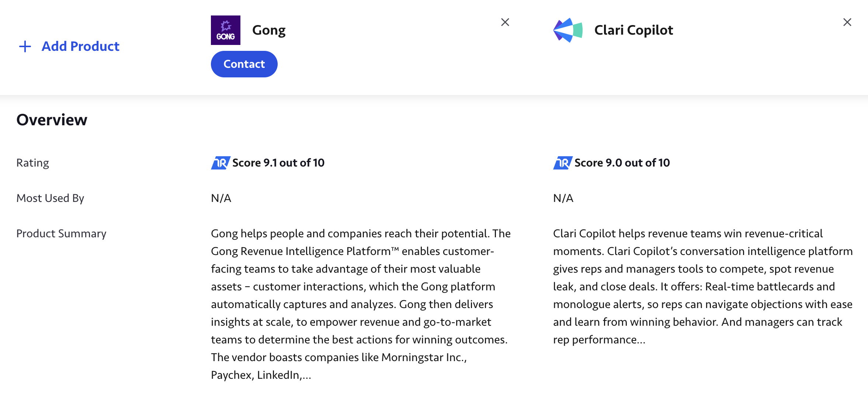Image resolution: width=868 pixels, height=395 pixels.
Task: Contact Gong vendor
Action: (x=244, y=64)
